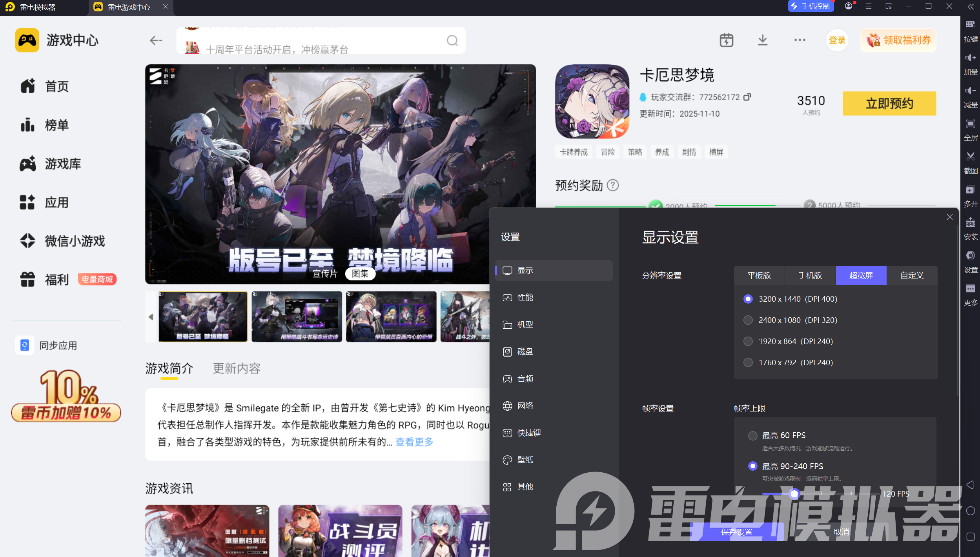Open the 性能 settings section
Screen dimensions: 980x557
(x=525, y=297)
